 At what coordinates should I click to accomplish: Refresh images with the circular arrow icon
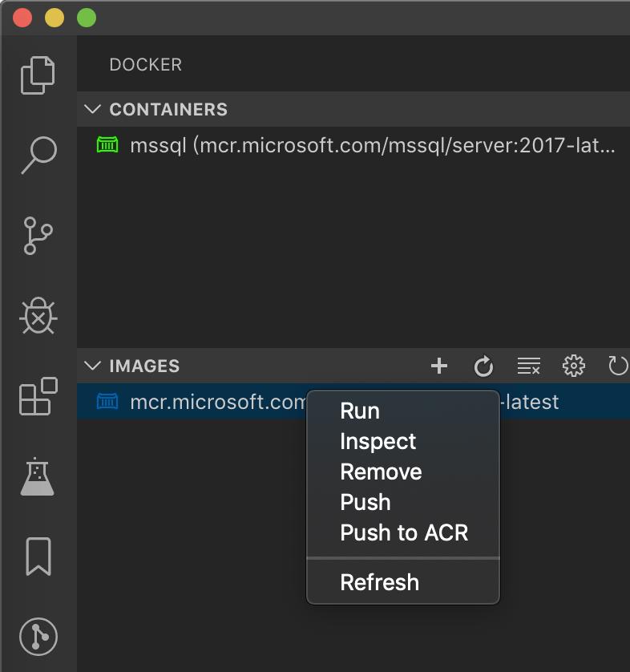(483, 366)
